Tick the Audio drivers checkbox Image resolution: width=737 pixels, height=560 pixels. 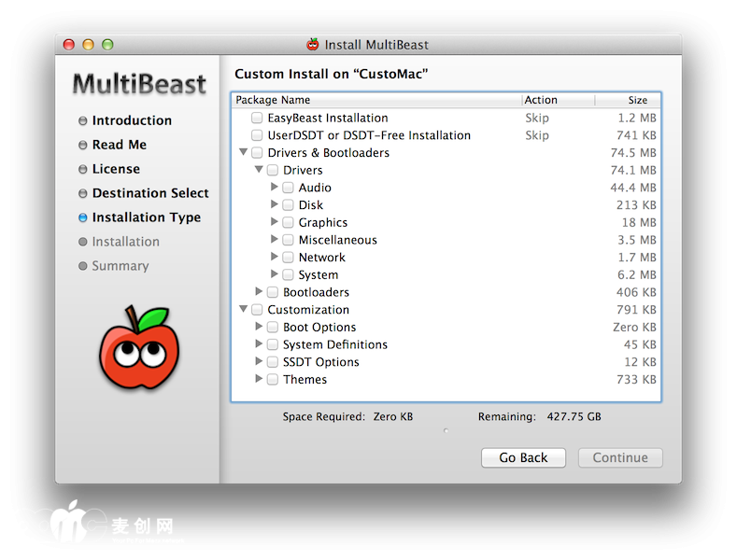pyautogui.click(x=288, y=188)
